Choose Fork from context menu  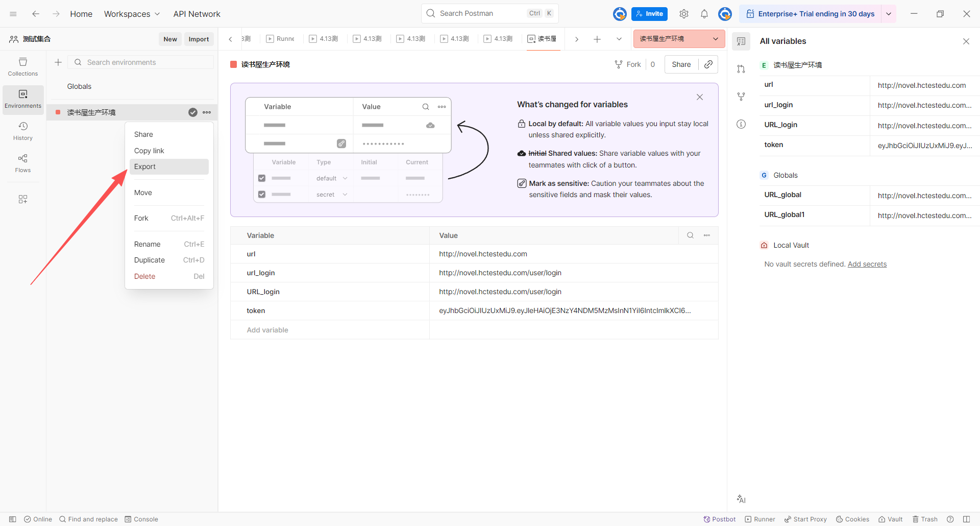pyautogui.click(x=169, y=218)
